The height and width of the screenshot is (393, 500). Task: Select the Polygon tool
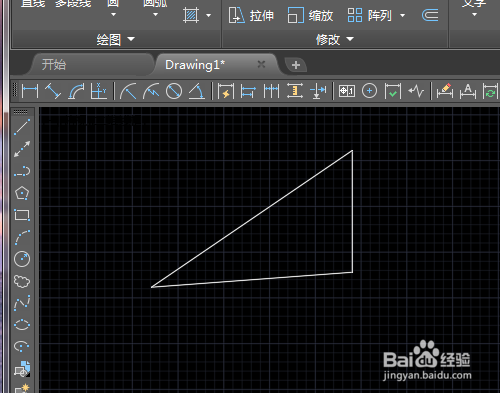pos(22,193)
